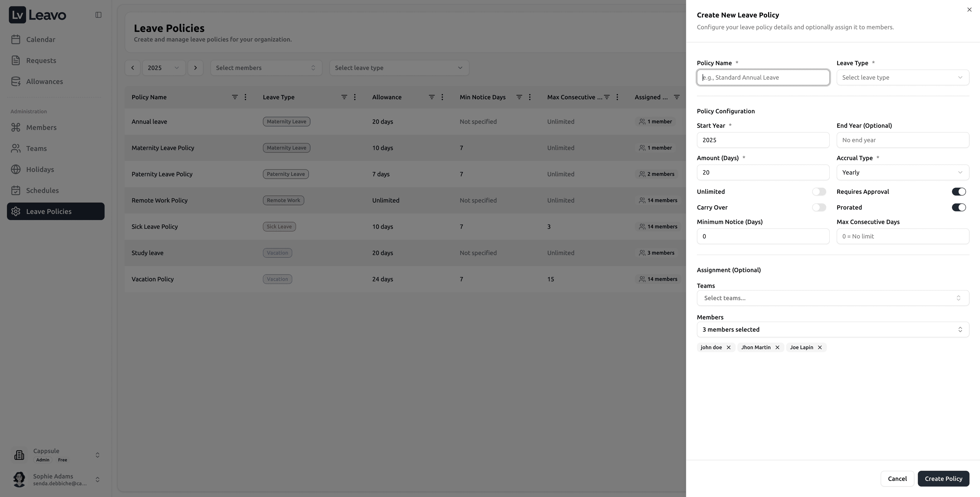Open the Leave Type dropdown in form
Screen dimensions: 980x497
902,78
